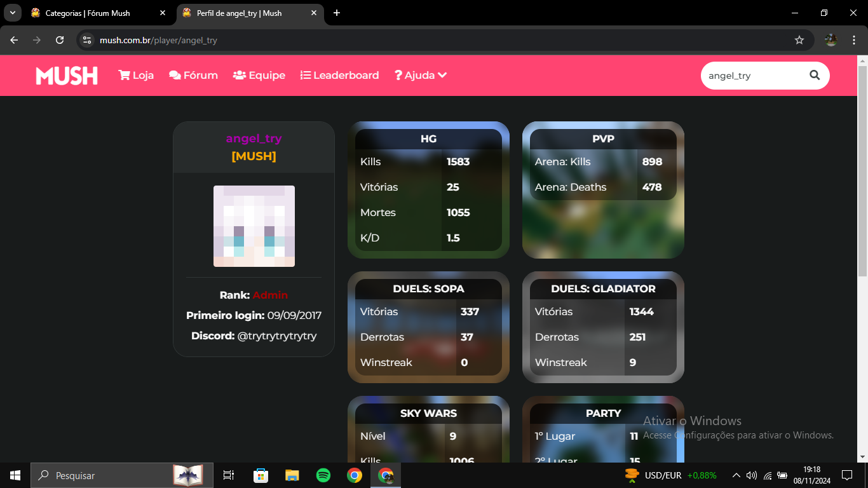Click the Gladiator Derrotas value 251

(x=637, y=337)
